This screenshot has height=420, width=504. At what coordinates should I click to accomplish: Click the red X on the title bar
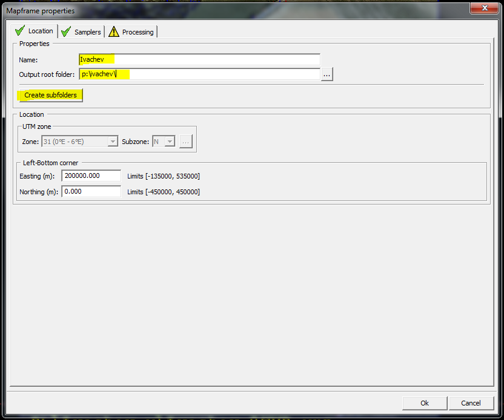484,8
